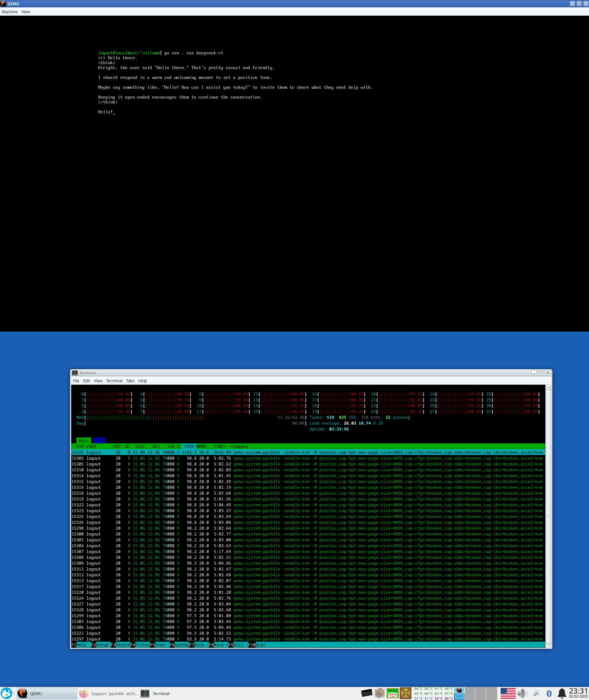Select the Main tab in htop
Viewport: 589px width, 700px height.
pyautogui.click(x=83, y=440)
